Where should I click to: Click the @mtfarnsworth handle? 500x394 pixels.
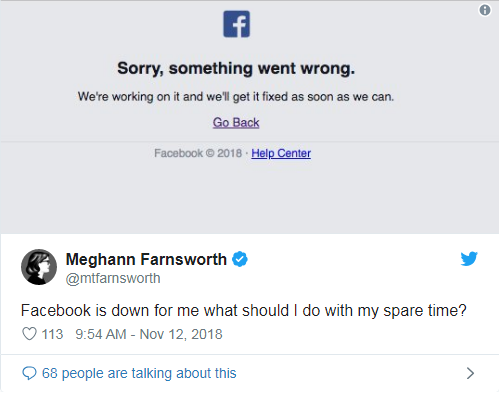tap(113, 278)
